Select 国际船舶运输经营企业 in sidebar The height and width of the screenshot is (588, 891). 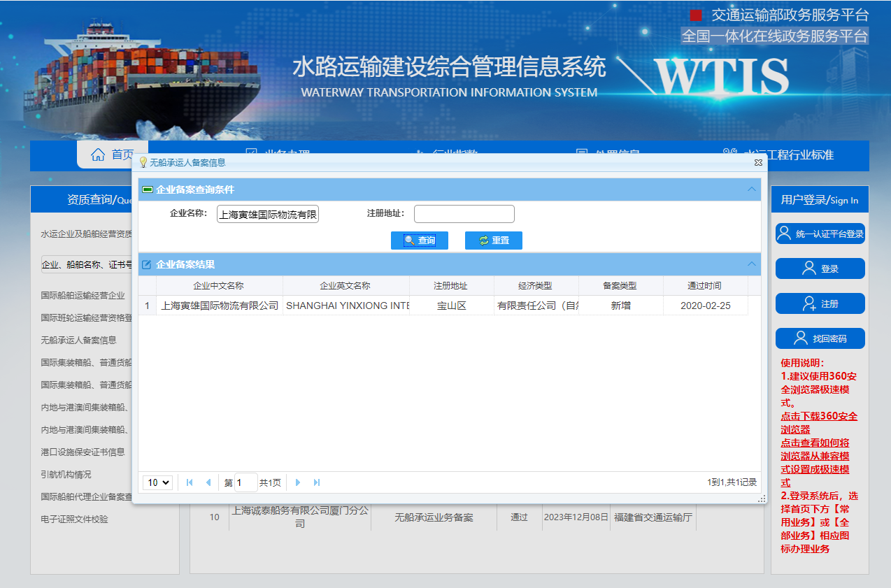[x=83, y=296]
